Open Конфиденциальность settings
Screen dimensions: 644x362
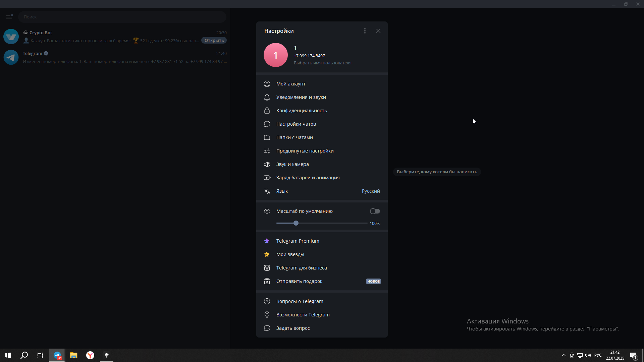click(322, 111)
